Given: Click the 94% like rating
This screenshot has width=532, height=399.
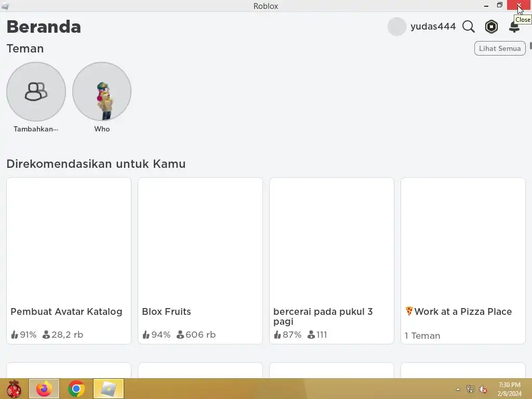Looking at the screenshot, I should (x=156, y=335).
